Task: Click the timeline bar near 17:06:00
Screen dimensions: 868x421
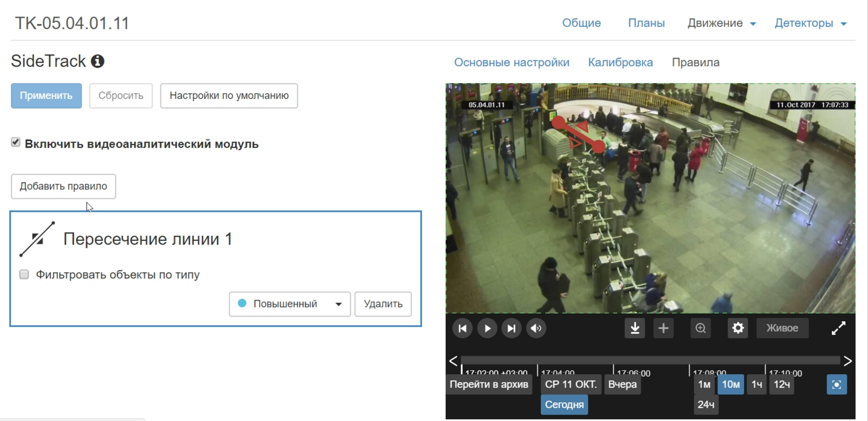Action: 614,360
